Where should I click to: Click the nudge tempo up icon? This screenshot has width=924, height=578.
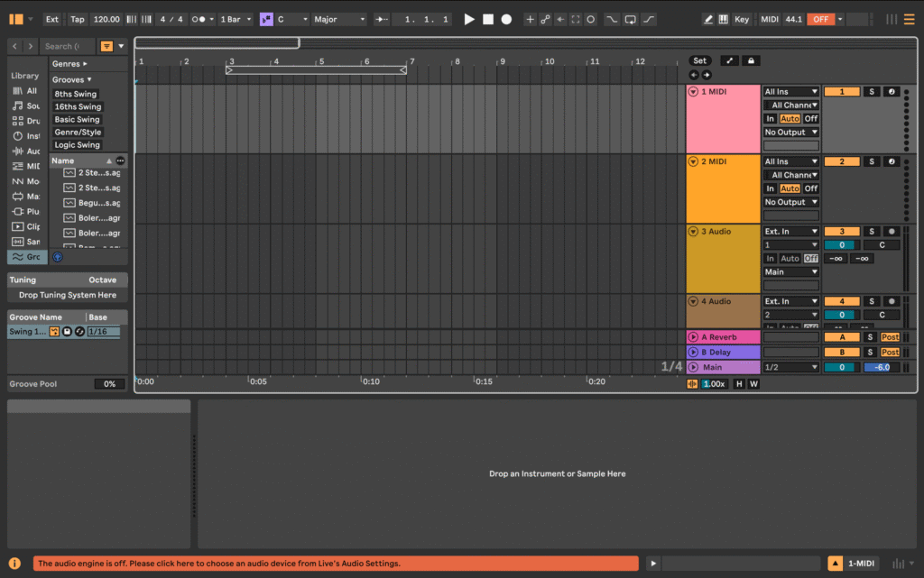tap(146, 20)
